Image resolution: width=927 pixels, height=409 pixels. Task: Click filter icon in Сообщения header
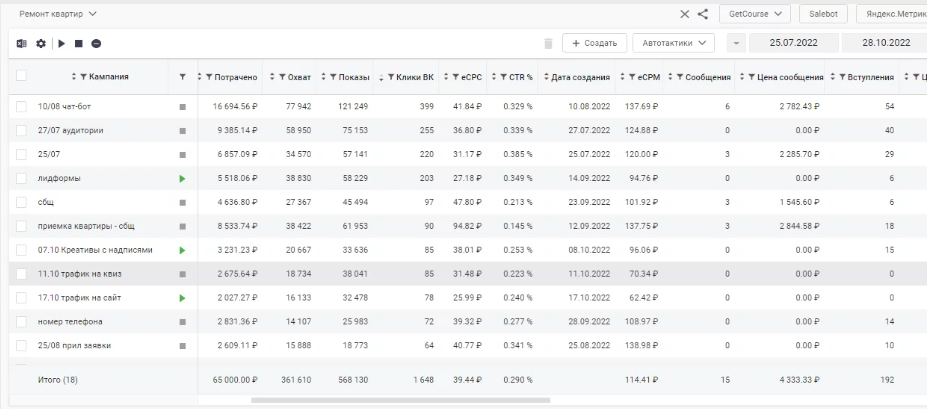point(679,77)
